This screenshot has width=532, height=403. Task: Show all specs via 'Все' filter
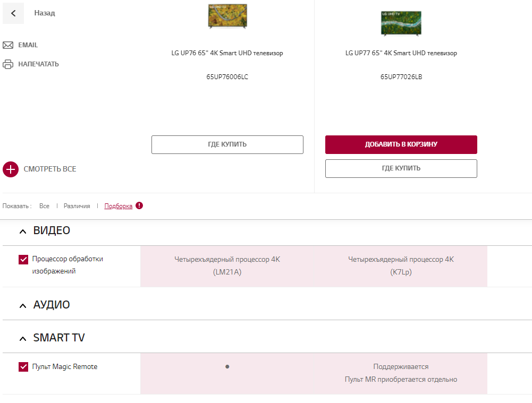(x=44, y=206)
